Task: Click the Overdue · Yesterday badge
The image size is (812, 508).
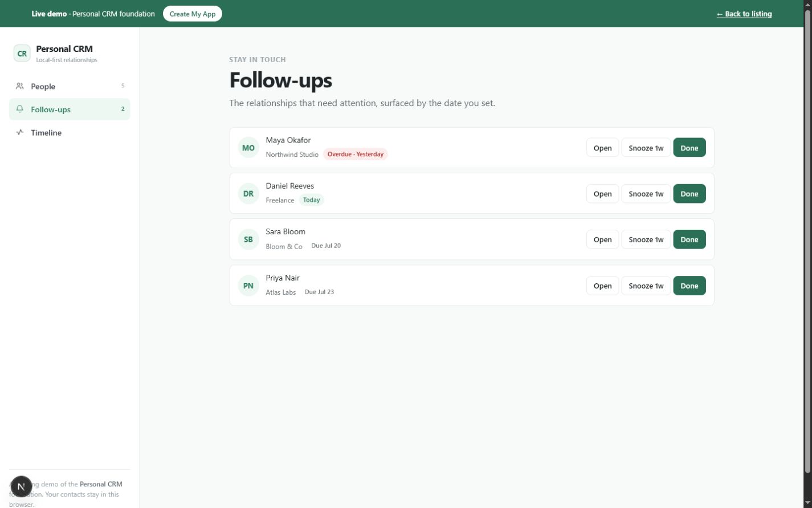Action: tap(356, 154)
